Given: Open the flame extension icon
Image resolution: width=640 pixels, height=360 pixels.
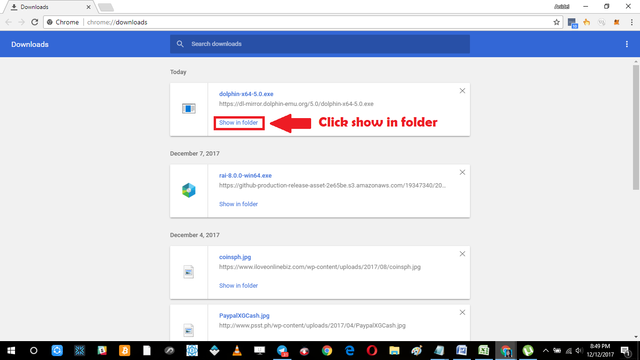Looking at the screenshot, I should coord(587,22).
